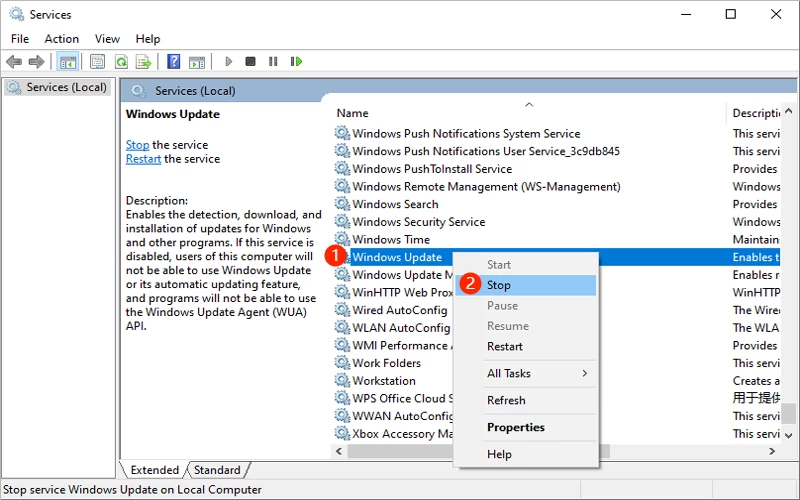Click the Stop Service square icon
Image resolution: width=800 pixels, height=500 pixels.
coord(250,62)
